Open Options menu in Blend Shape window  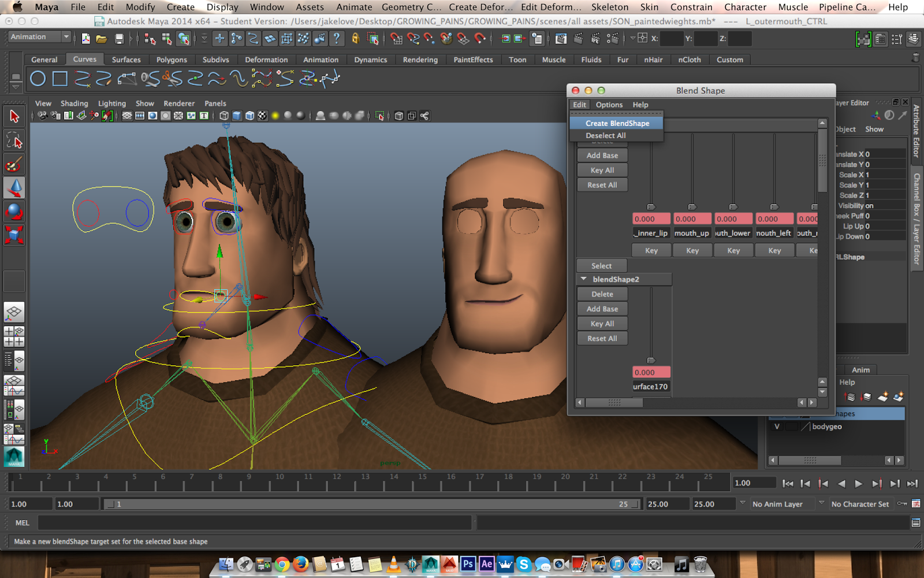[x=609, y=105]
